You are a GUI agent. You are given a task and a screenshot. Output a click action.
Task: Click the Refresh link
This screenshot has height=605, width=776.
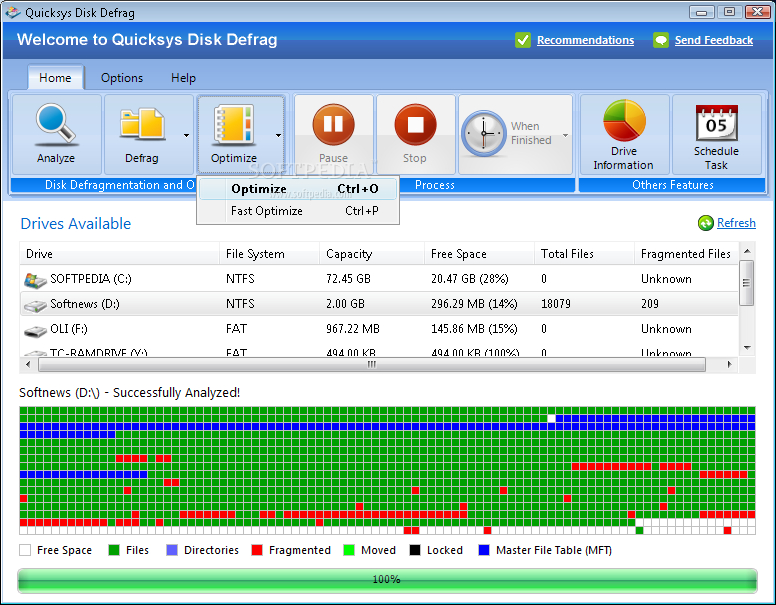(x=736, y=223)
